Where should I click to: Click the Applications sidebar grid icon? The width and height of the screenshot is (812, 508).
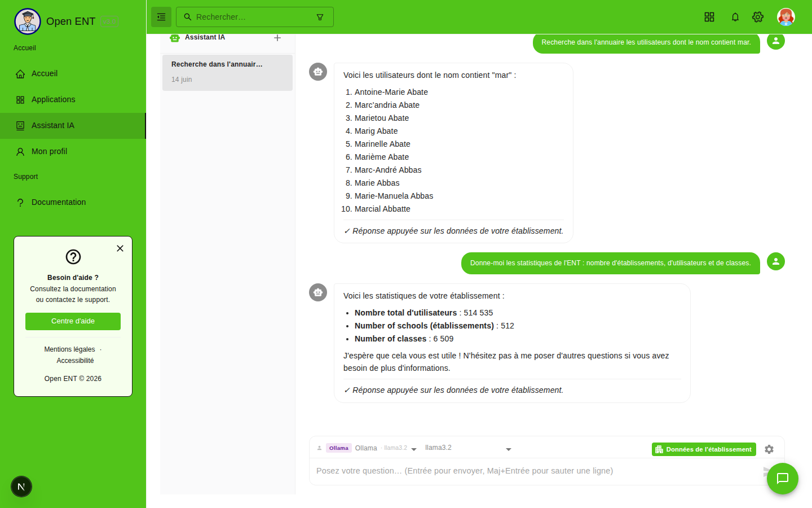pyautogui.click(x=20, y=100)
